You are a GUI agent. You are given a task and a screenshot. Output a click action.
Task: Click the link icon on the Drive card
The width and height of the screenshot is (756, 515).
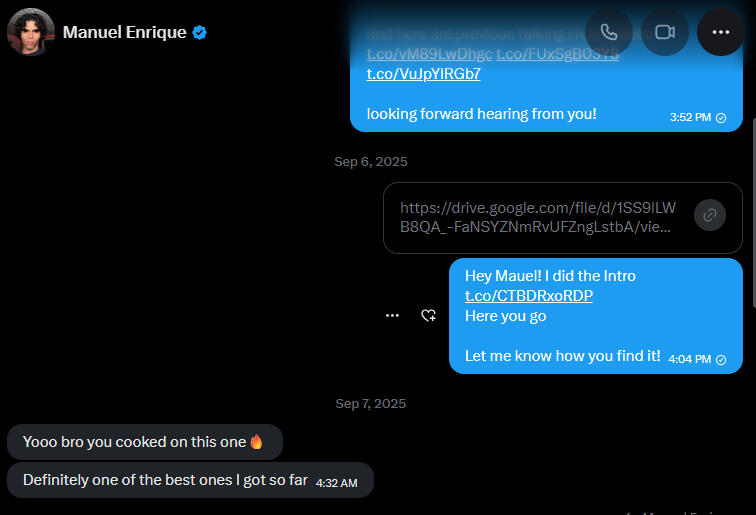[x=709, y=215]
